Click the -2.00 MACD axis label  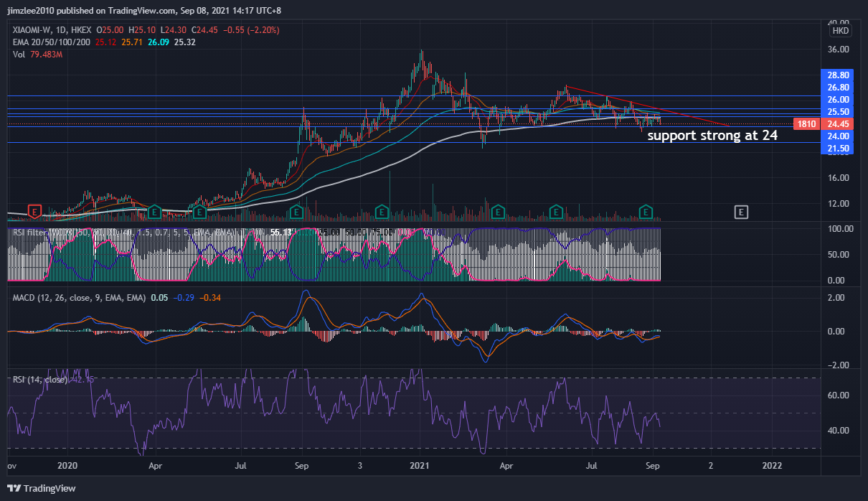pyautogui.click(x=839, y=365)
